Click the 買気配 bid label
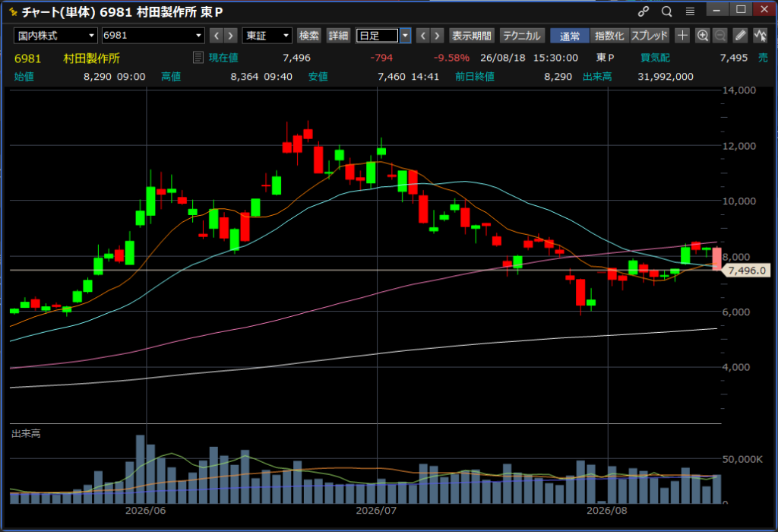The width and height of the screenshot is (778, 532). click(x=655, y=58)
